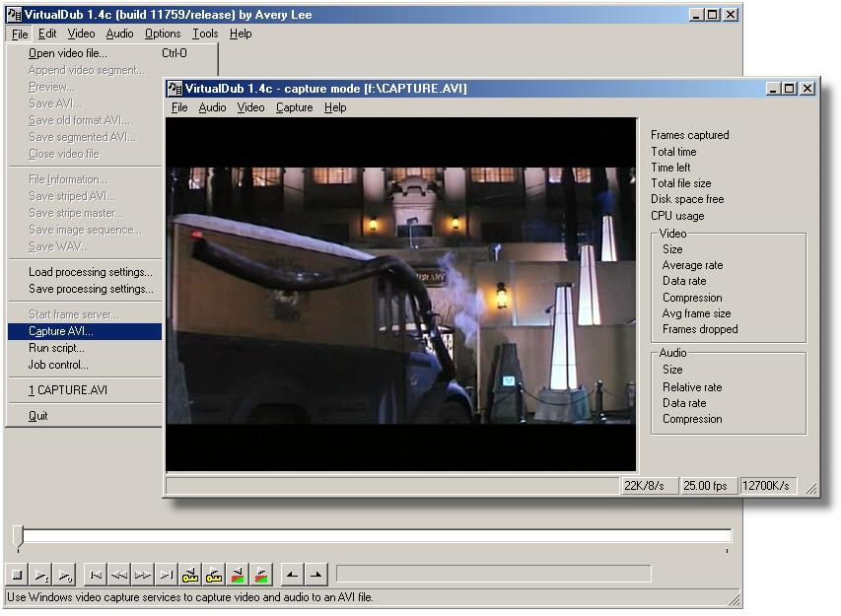Jump to end of video icon
841x616 pixels.
click(x=167, y=575)
